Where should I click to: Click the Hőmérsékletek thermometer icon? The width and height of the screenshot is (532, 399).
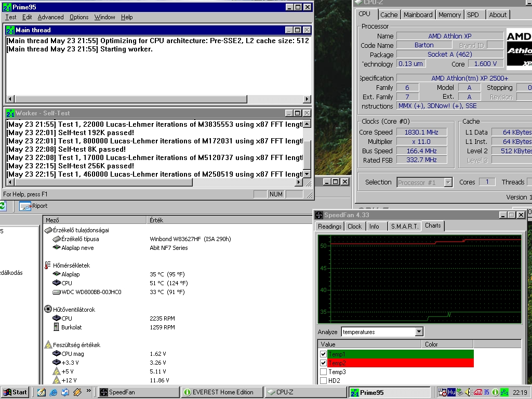[x=48, y=265]
